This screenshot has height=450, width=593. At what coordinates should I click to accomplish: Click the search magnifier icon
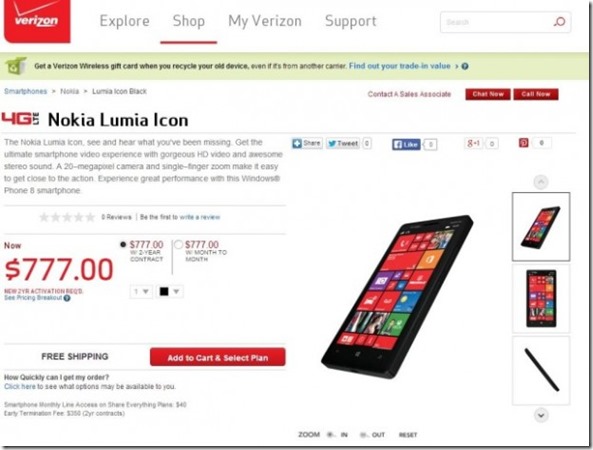click(x=559, y=22)
